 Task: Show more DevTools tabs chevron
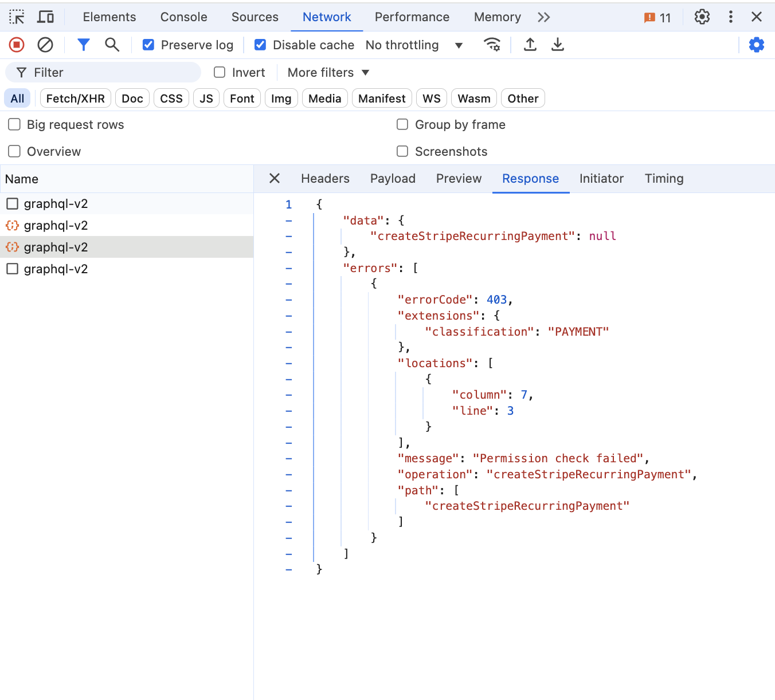[544, 17]
